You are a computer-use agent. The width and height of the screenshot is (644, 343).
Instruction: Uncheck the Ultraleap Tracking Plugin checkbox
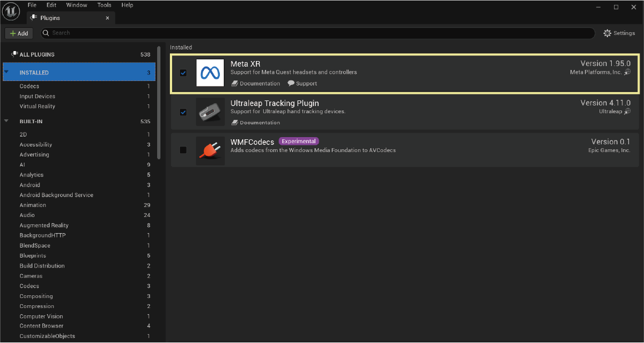coord(183,112)
